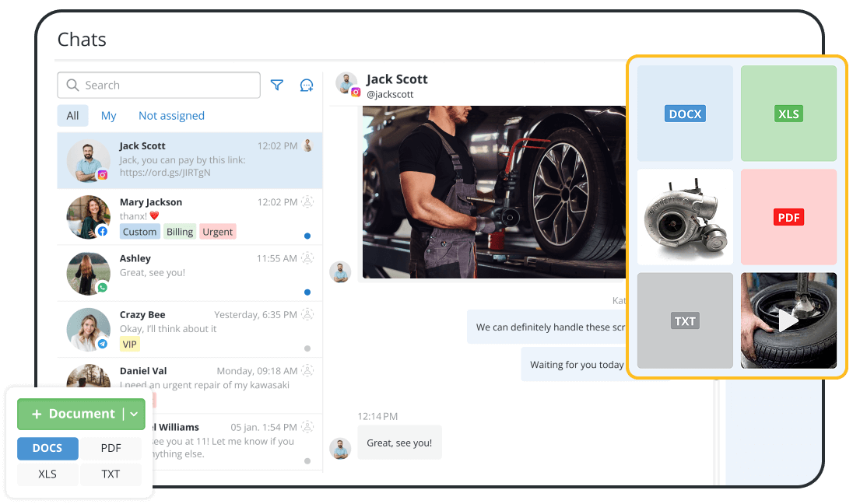Click the magnifier icon in the search bar
The width and height of the screenshot is (853, 504).
point(72,85)
